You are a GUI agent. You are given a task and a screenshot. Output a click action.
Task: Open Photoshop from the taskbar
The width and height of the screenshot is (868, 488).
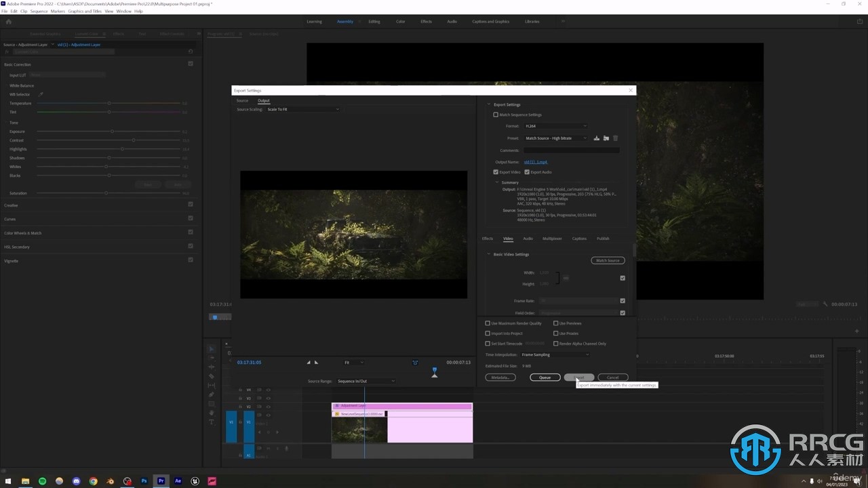(x=144, y=481)
